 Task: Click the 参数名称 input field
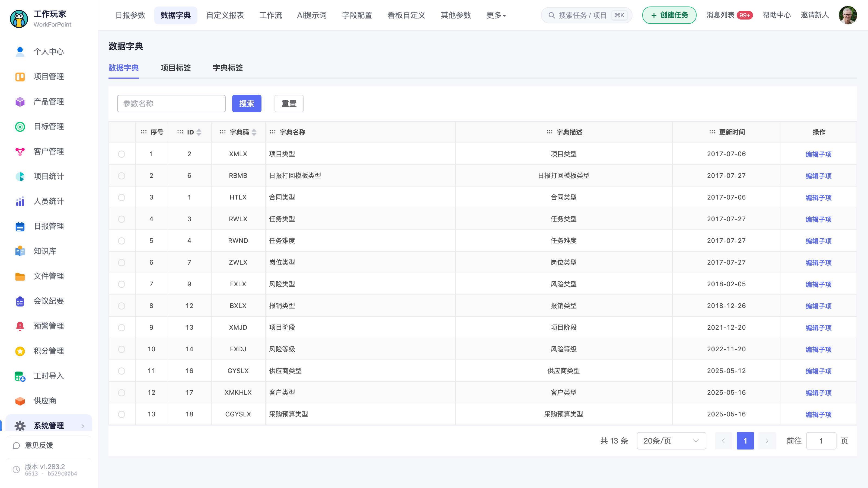coord(171,103)
